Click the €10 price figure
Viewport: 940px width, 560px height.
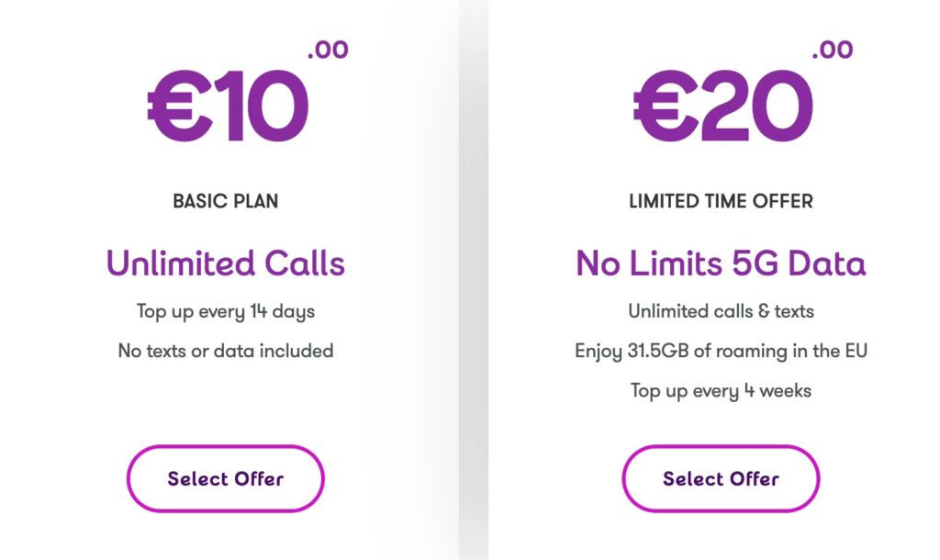(228, 108)
